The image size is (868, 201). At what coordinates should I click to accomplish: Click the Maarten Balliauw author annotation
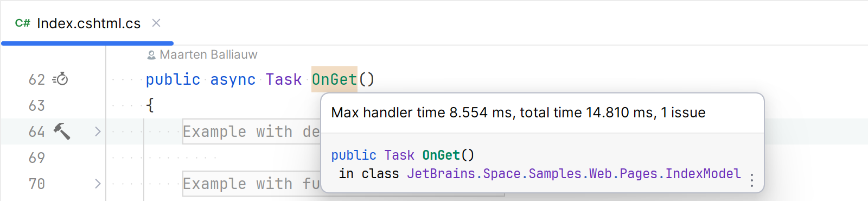(208, 55)
